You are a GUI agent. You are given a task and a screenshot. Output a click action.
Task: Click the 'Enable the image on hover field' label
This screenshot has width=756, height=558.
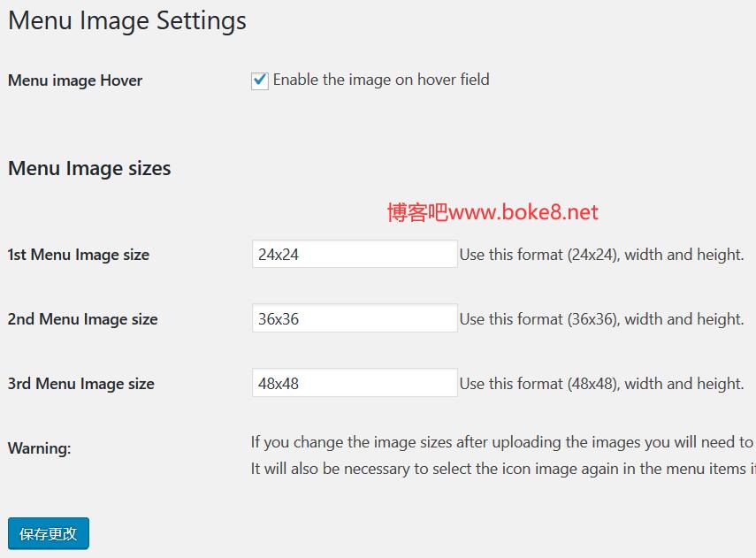[x=381, y=80]
